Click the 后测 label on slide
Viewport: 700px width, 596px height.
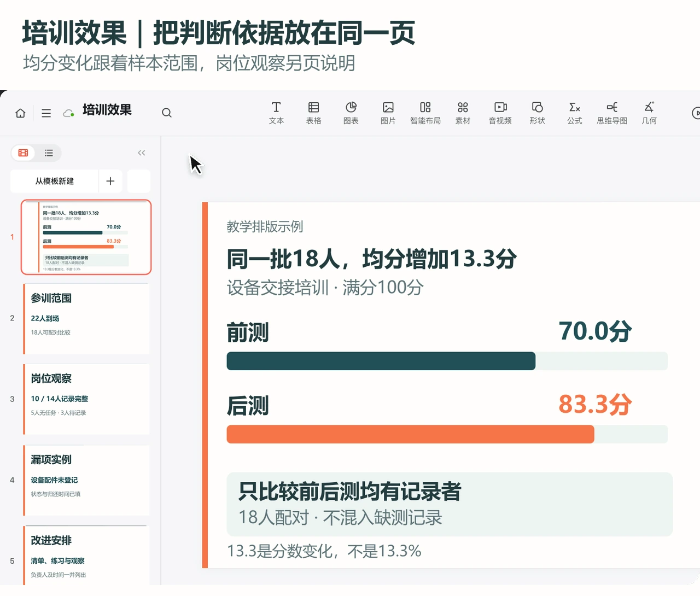point(248,406)
